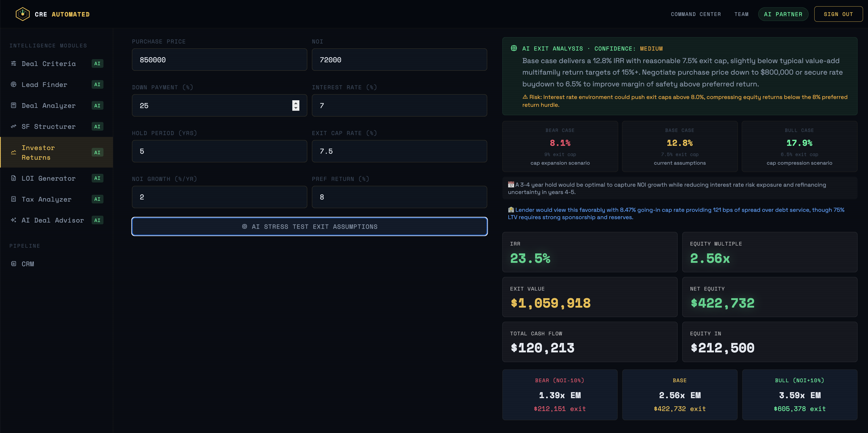Click the Total Cash Flow $120,213 figure
Screen dimensions: 868x433
(542, 348)
